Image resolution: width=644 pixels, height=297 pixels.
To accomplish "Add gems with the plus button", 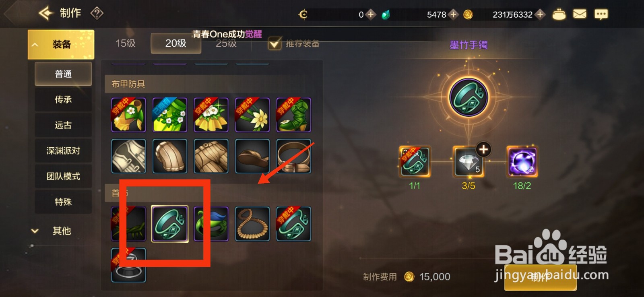I will (x=453, y=14).
